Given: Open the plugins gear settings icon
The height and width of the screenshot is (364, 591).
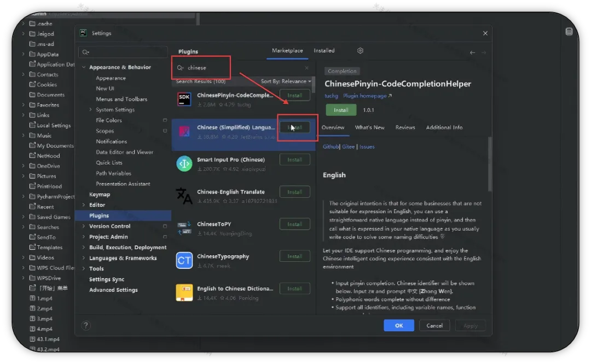Looking at the screenshot, I should tap(360, 50).
